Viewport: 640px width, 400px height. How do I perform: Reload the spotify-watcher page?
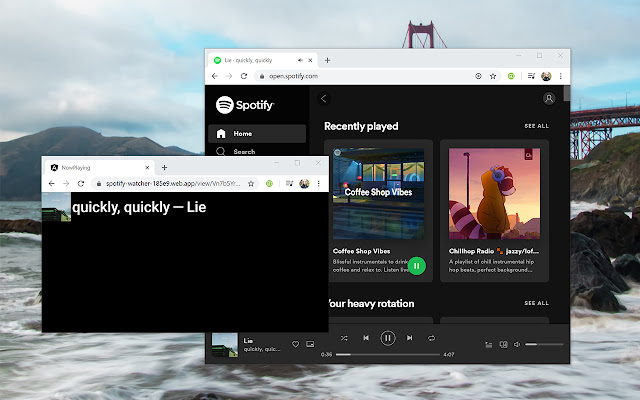pos(81,184)
